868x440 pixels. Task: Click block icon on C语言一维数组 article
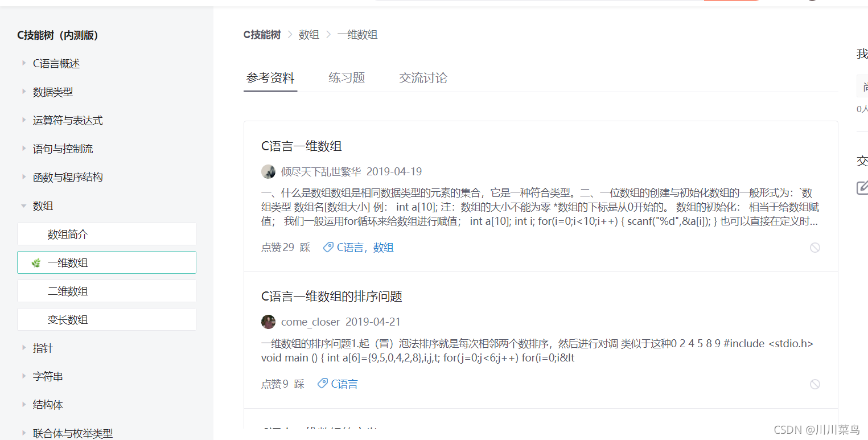coord(815,248)
